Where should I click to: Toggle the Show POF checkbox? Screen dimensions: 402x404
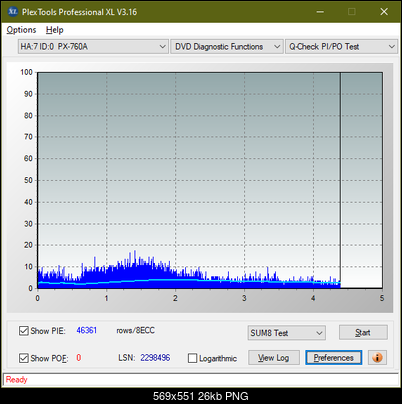pyautogui.click(x=24, y=358)
